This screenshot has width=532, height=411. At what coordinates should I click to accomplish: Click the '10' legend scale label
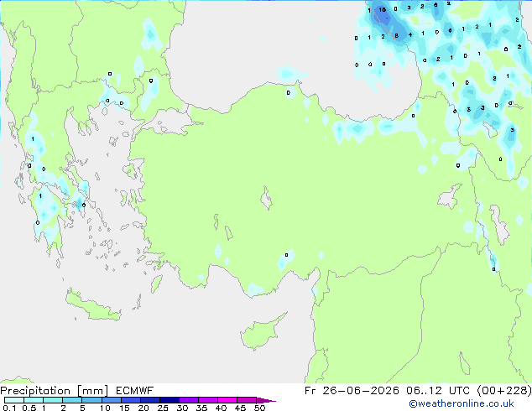click(105, 408)
